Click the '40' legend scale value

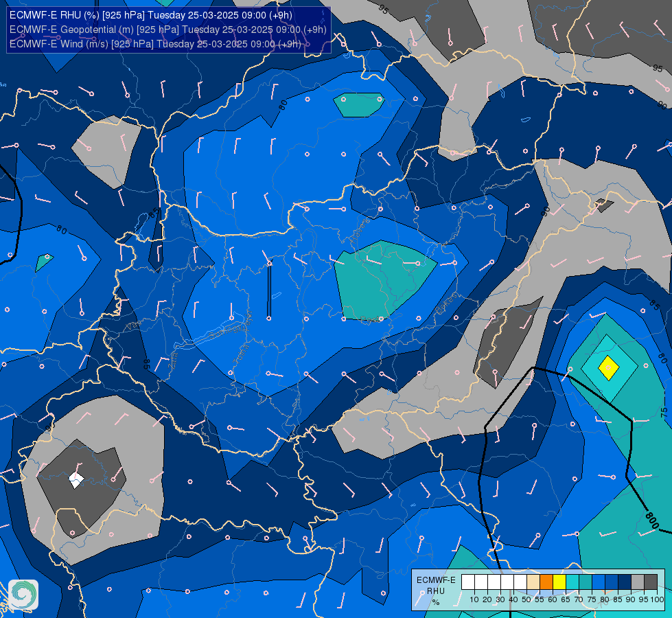click(513, 599)
